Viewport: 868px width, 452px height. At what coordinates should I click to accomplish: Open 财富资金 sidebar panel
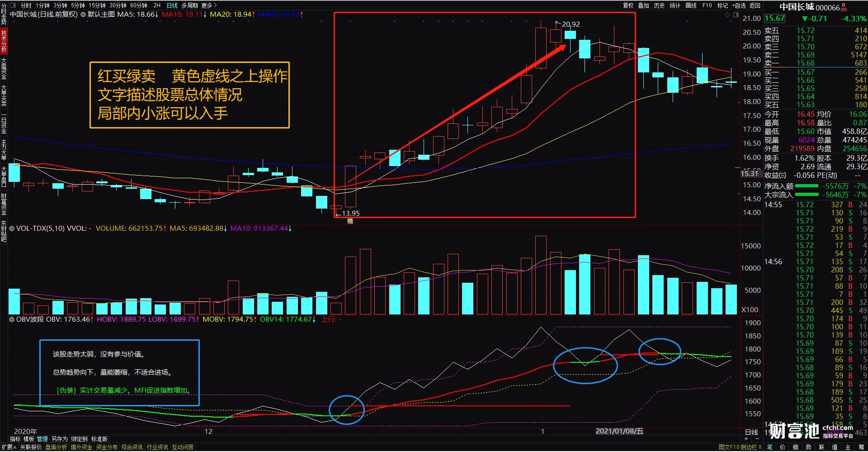(x=4, y=204)
